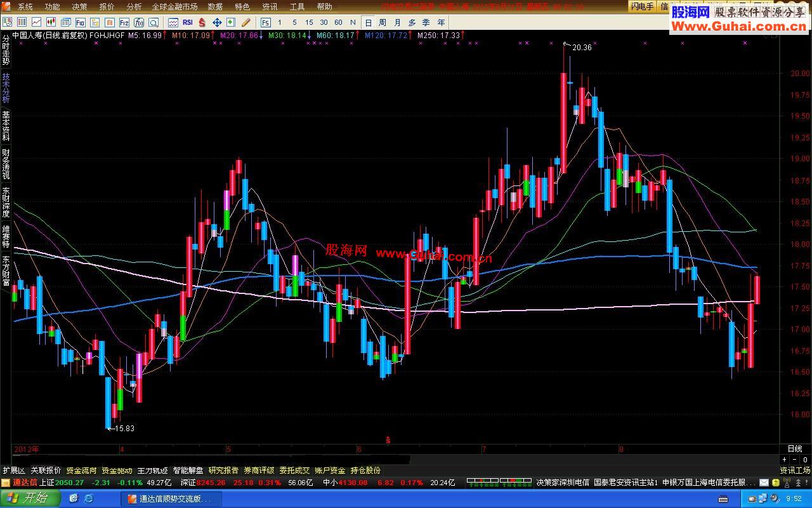
Task: Open the 功能 menu
Action: [52, 7]
